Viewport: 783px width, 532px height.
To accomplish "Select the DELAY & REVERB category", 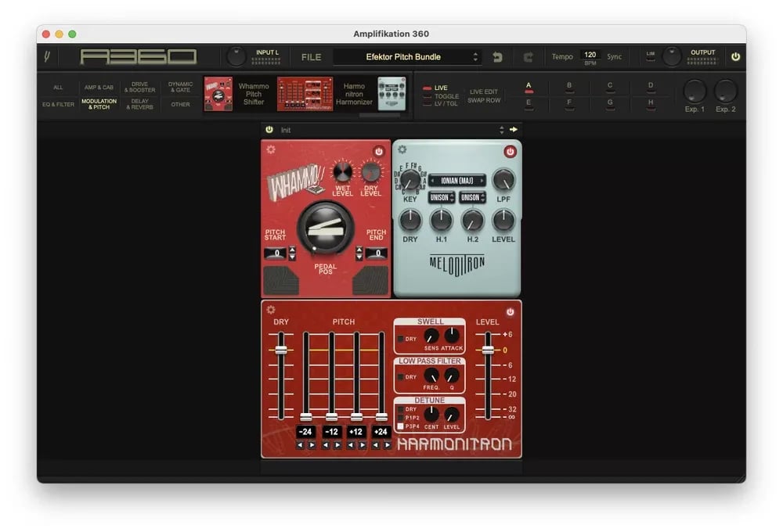I will point(140,104).
